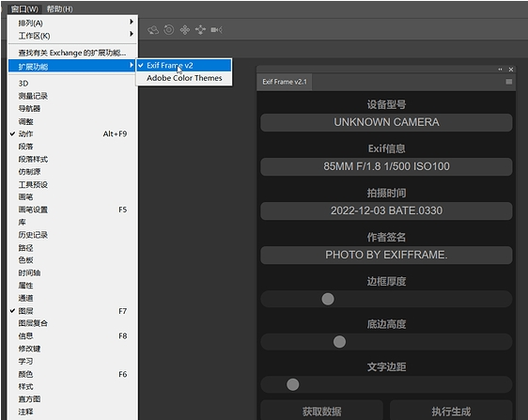This screenshot has height=420, width=528.
Task: Open the Exif Frame panel flyout menu icon
Action: 509,82
